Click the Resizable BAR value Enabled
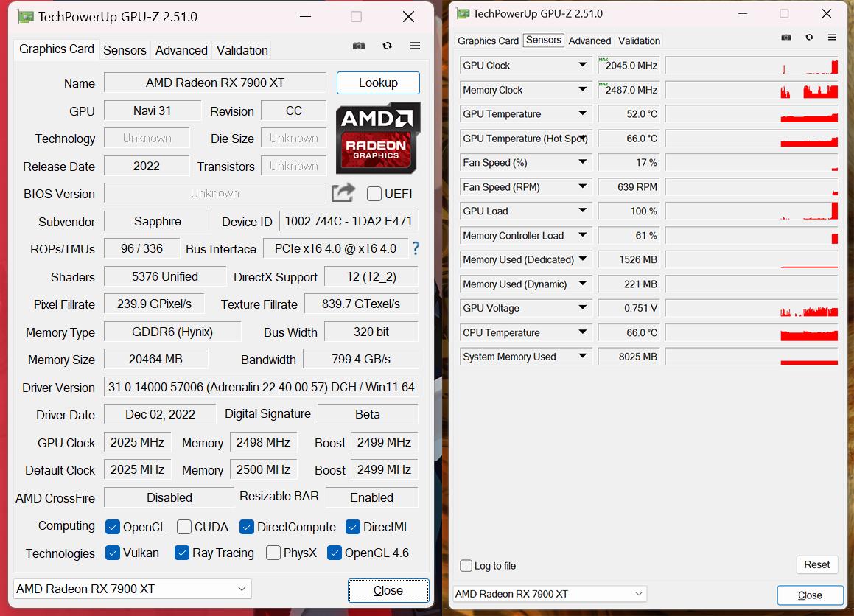 click(372, 497)
